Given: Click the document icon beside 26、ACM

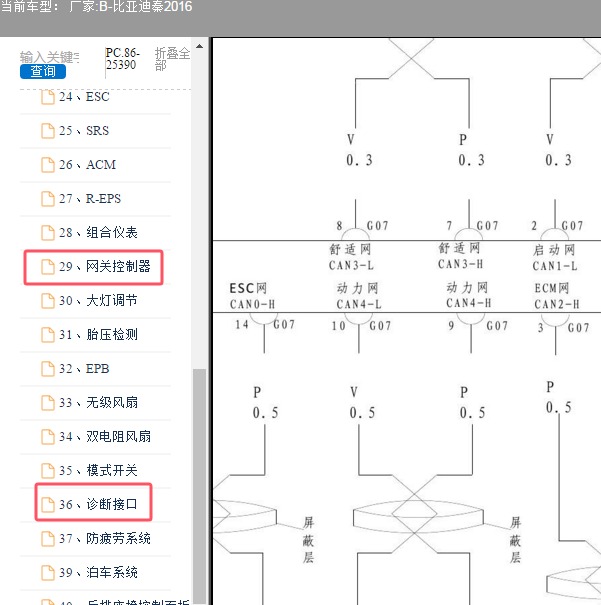Looking at the screenshot, I should [x=48, y=165].
